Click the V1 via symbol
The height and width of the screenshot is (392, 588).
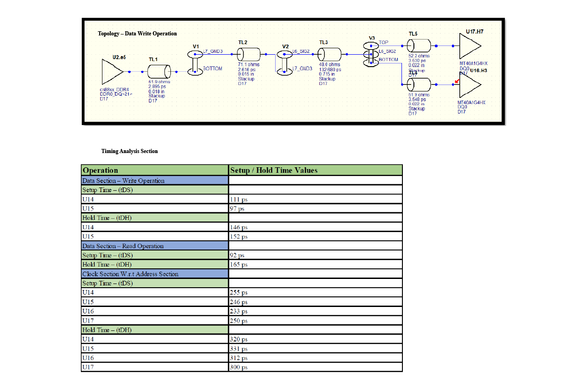[195, 63]
